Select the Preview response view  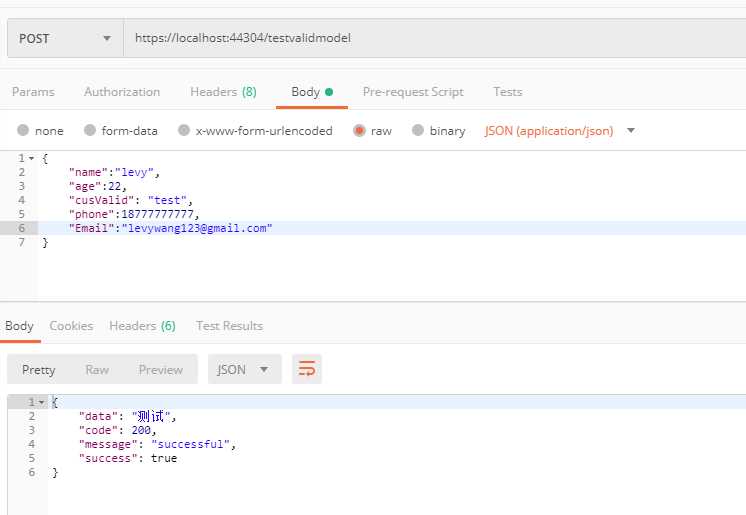tap(161, 370)
